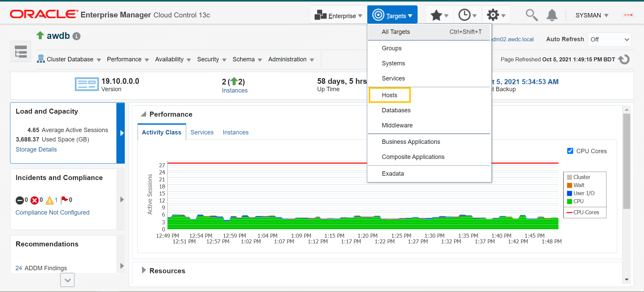The image size is (644, 292).
Task: Open the Enterprise menu building icon
Action: click(x=320, y=15)
